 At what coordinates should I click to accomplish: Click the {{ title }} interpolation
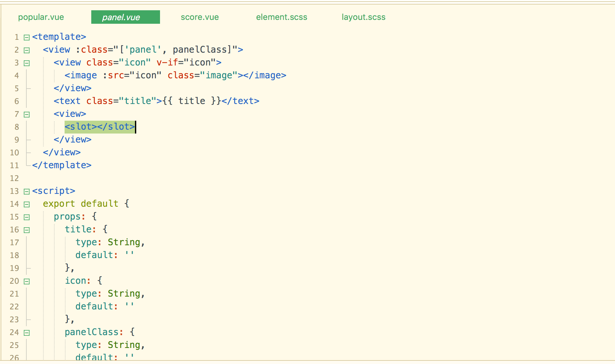coord(192,101)
